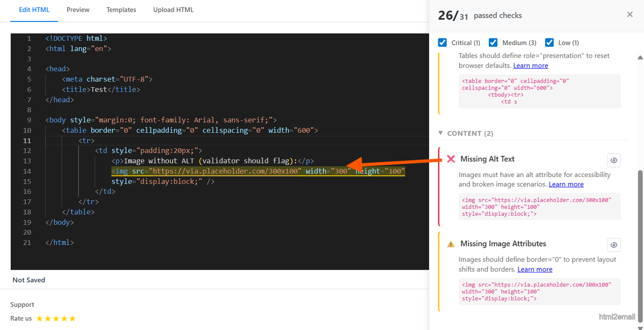Toggle off the Low severity filter

coord(550,42)
